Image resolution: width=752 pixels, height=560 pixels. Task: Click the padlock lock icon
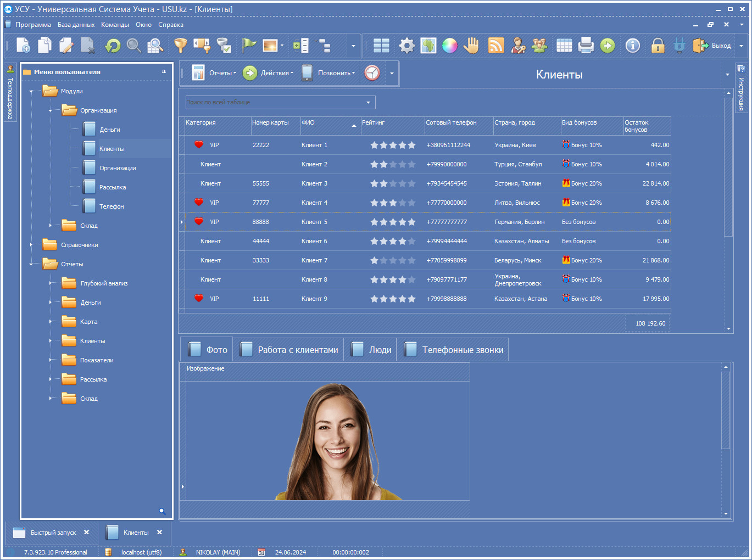point(657,46)
